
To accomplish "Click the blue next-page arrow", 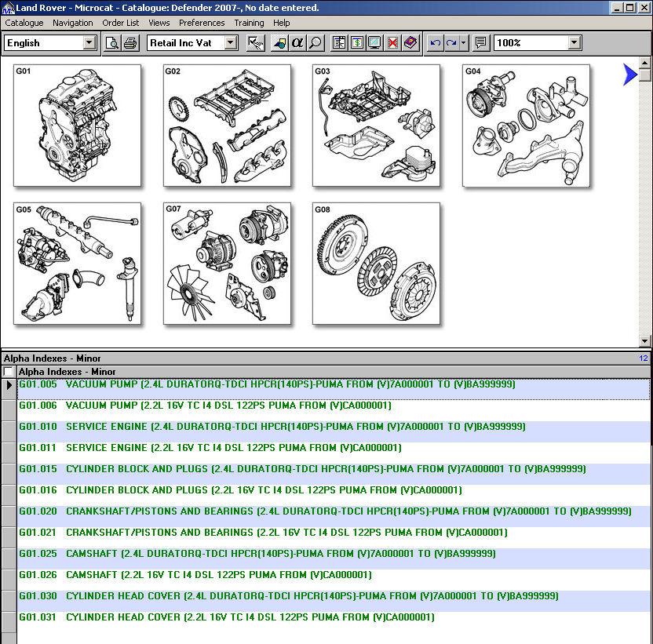I will click(629, 75).
